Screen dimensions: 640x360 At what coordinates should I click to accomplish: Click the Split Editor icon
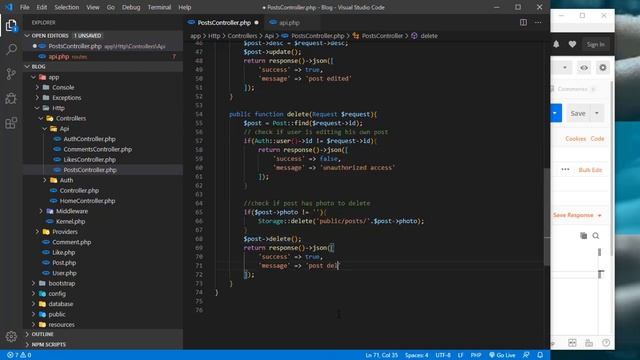pyautogui.click(x=523, y=22)
